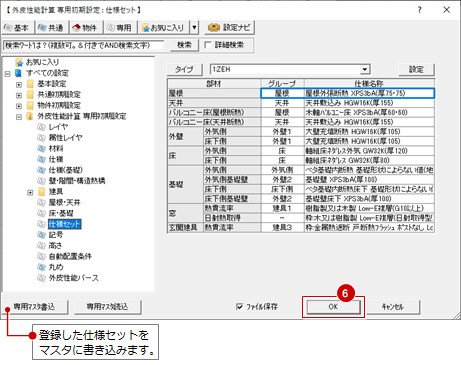This screenshot has width=461, height=365.
Task: Select the 基礎壁 XPS3bA(厚100) cell
Action: pos(369,180)
